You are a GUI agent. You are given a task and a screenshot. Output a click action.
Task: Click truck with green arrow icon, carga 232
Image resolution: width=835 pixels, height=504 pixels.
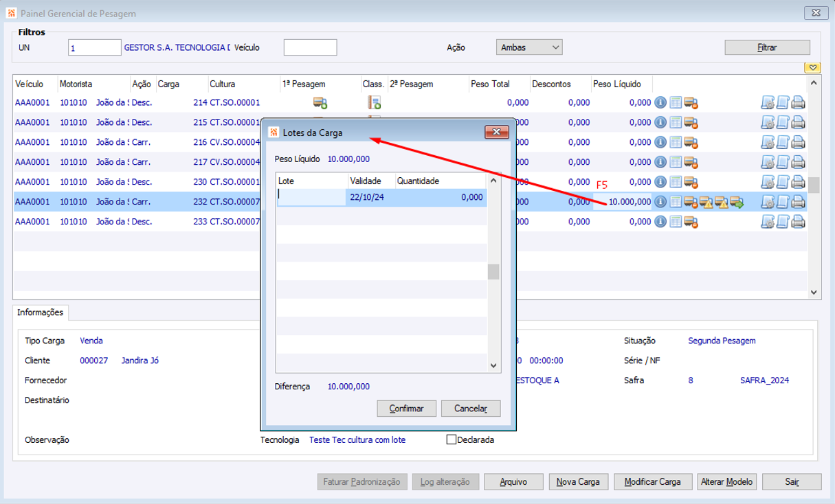[x=737, y=203]
